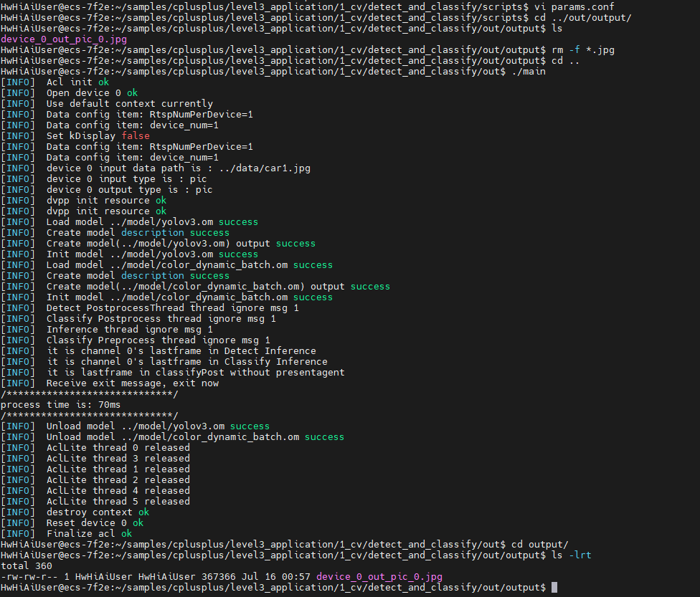Click the 'Use default context currently' line

(x=130, y=103)
